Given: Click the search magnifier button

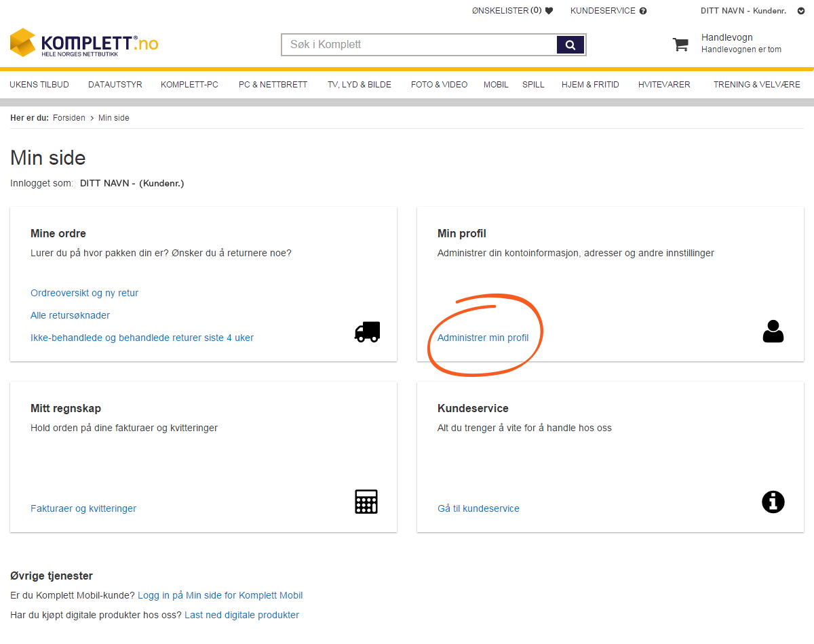Looking at the screenshot, I should pyautogui.click(x=570, y=45).
